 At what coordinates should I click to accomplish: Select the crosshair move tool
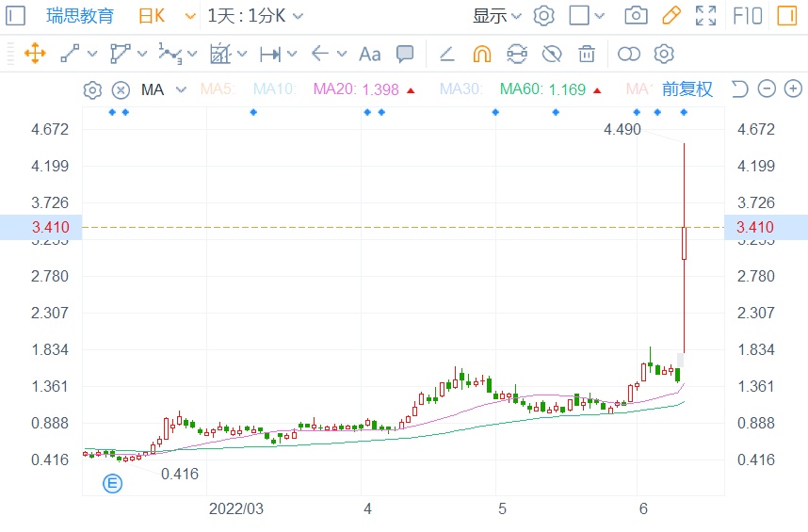click(x=35, y=54)
